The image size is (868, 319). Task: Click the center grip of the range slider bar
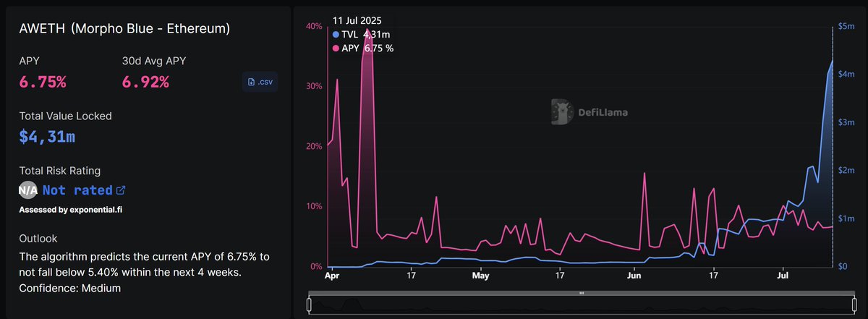pos(581,293)
